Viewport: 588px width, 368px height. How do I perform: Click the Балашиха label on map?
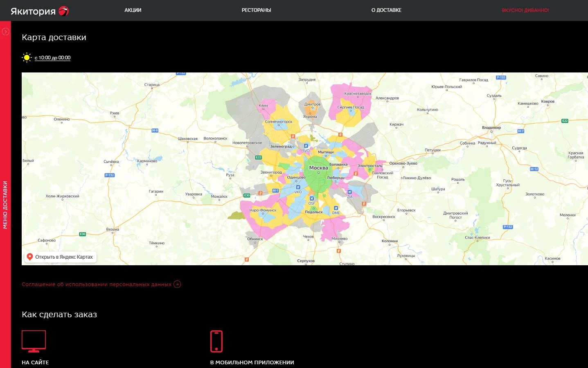click(x=338, y=164)
